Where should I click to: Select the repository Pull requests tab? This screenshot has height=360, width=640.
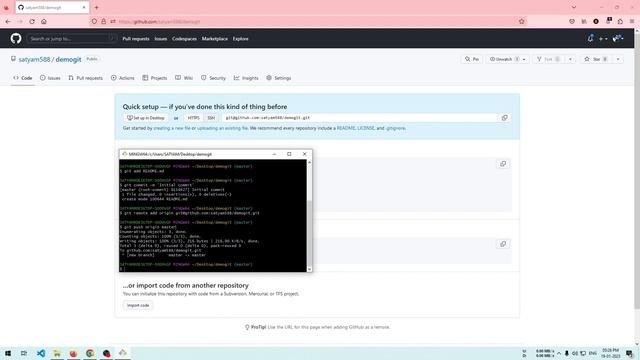point(85,78)
